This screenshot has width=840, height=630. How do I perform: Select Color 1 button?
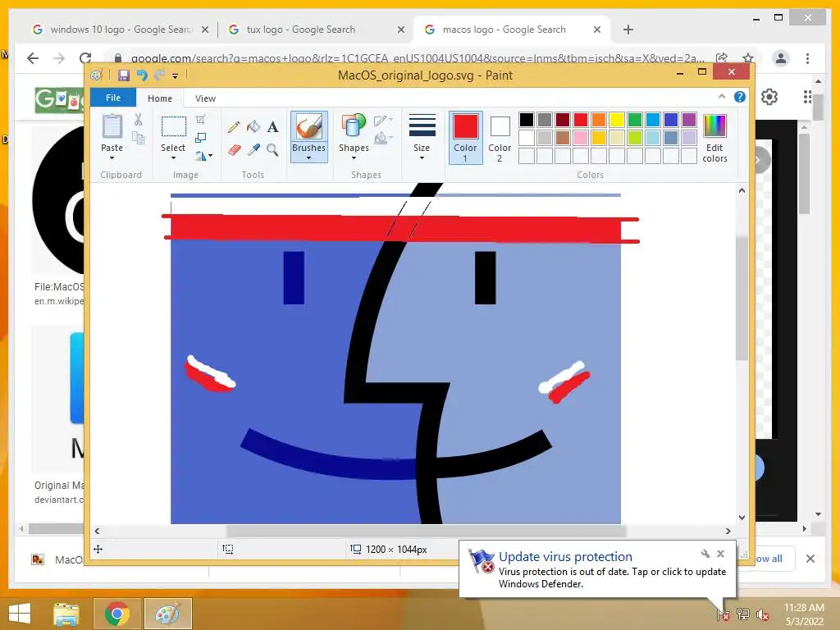click(466, 137)
